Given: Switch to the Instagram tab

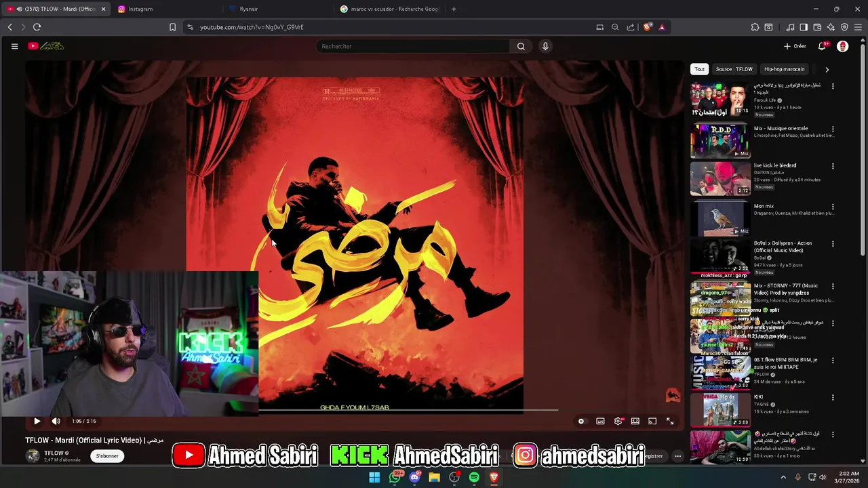Looking at the screenshot, I should 167,9.
